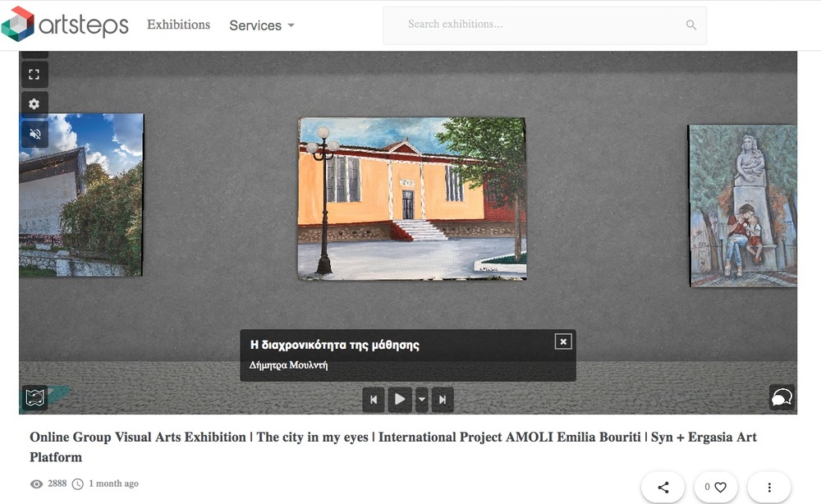This screenshot has width=821, height=504.
Task: Click the Artsteps logo
Action: pos(65,25)
